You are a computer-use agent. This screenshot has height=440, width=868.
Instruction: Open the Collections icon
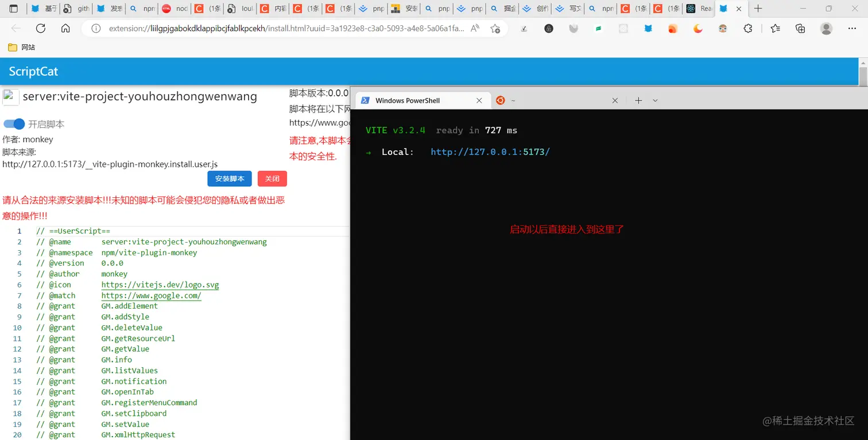pos(800,28)
